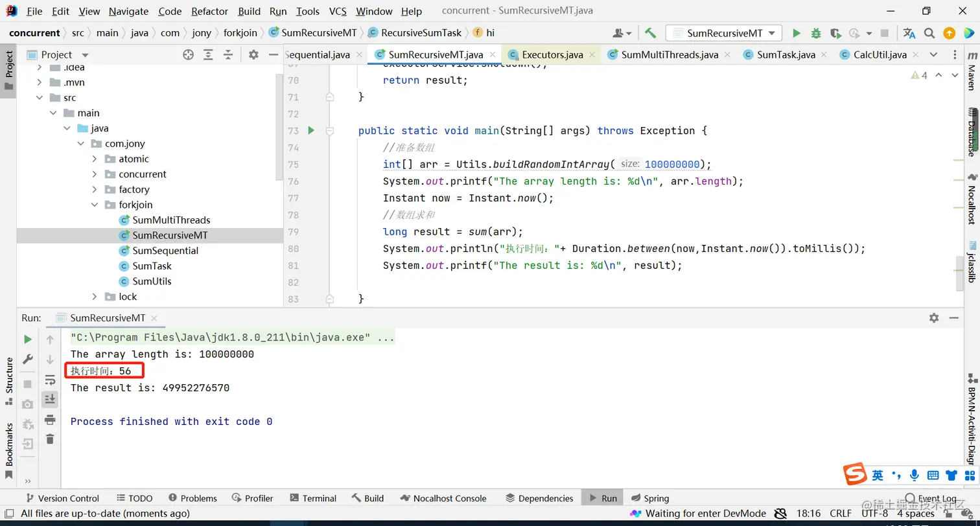Collapse the forkjoin package node
The height and width of the screenshot is (526, 980).
coord(95,205)
